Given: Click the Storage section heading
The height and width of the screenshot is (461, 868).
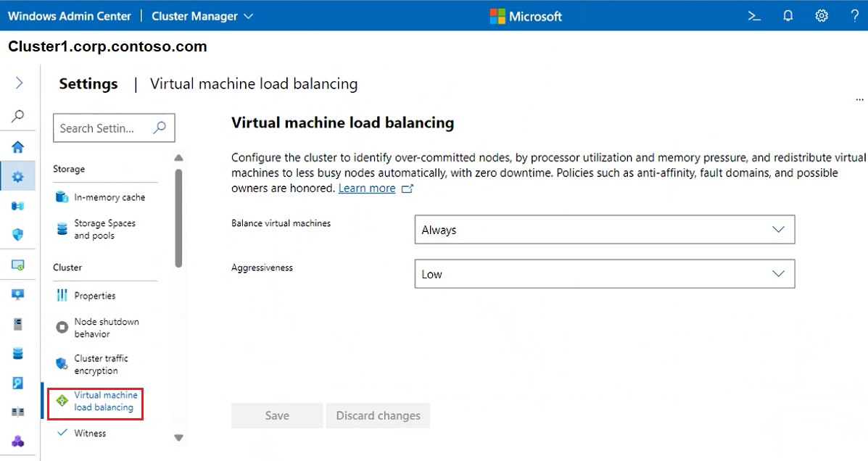Looking at the screenshot, I should pos(69,169).
